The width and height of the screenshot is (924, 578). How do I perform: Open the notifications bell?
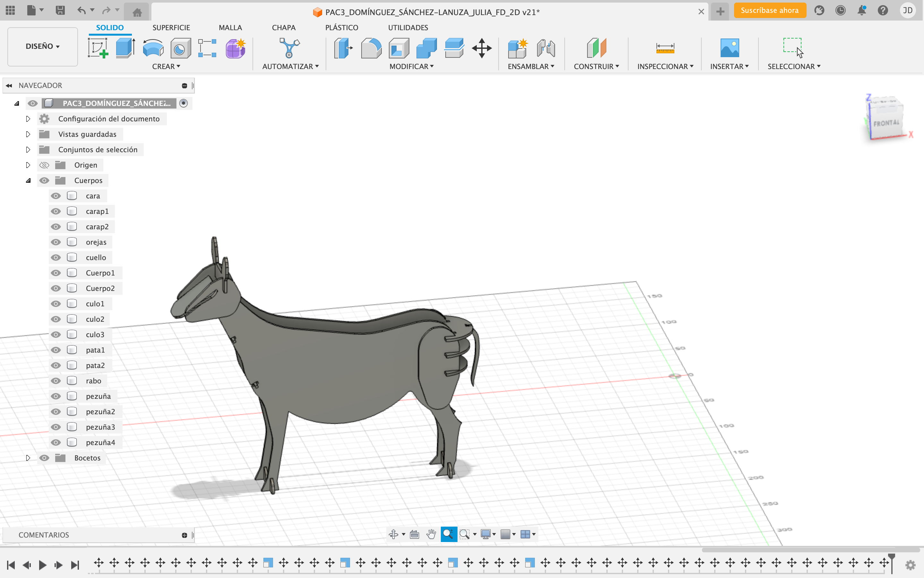pos(862,10)
